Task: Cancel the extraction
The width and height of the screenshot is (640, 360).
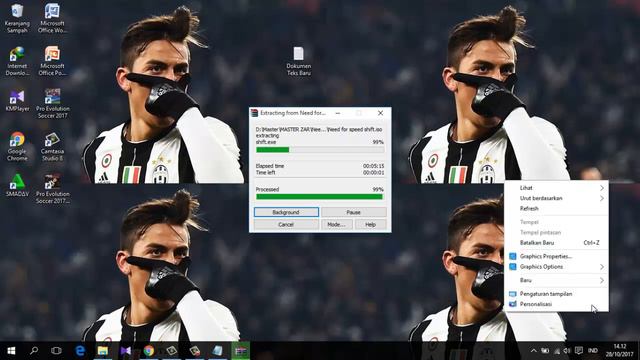Action: (x=286, y=224)
